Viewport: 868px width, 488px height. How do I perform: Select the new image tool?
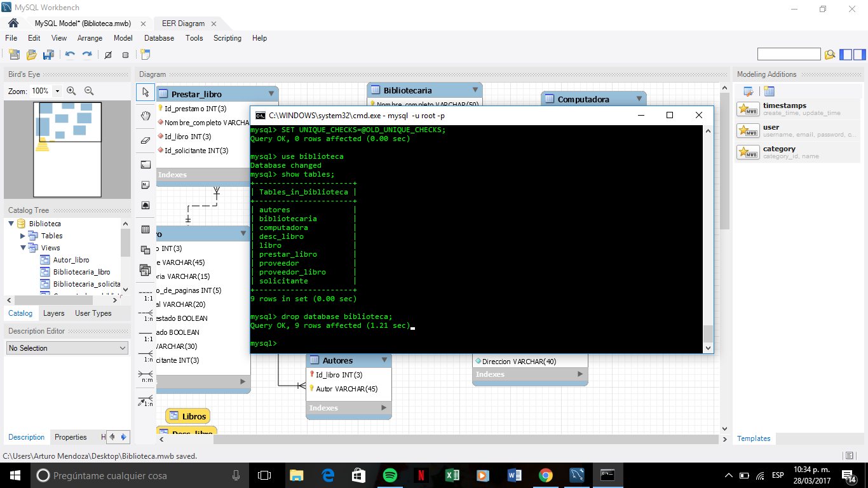146,206
